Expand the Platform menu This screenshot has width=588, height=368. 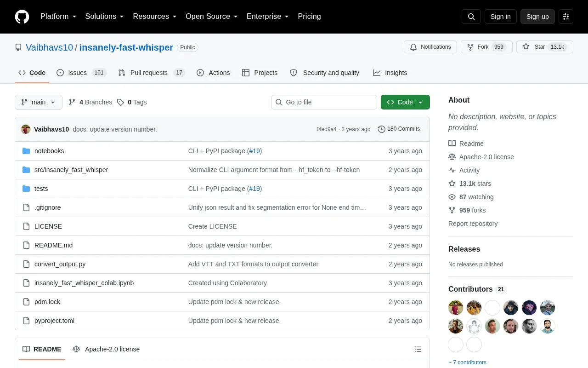[58, 17]
